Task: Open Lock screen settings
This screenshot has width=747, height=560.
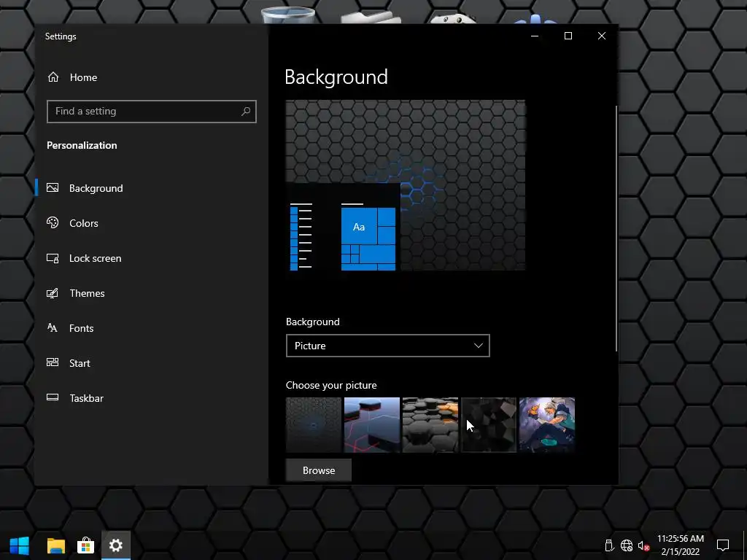Action: (x=96, y=258)
